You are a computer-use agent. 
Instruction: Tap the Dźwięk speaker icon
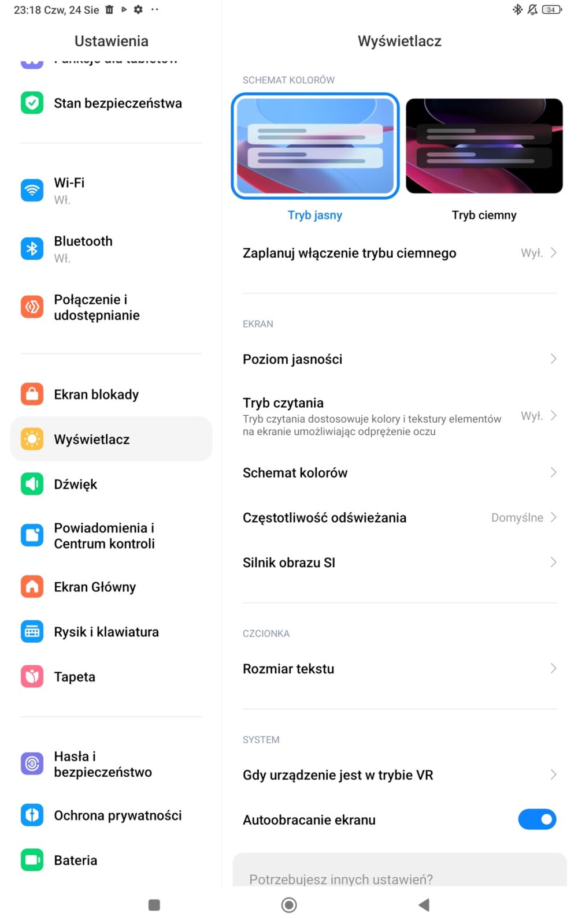(x=32, y=484)
